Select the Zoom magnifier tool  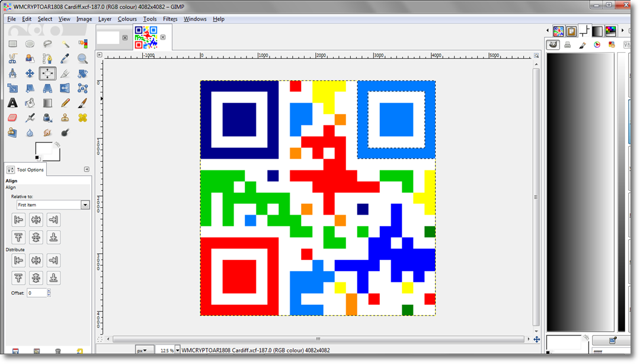coord(82,59)
